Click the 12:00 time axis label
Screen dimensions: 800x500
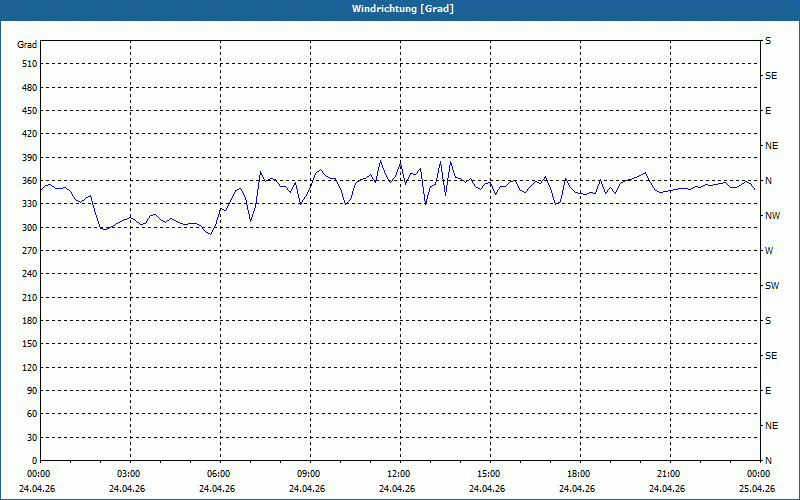click(x=399, y=474)
